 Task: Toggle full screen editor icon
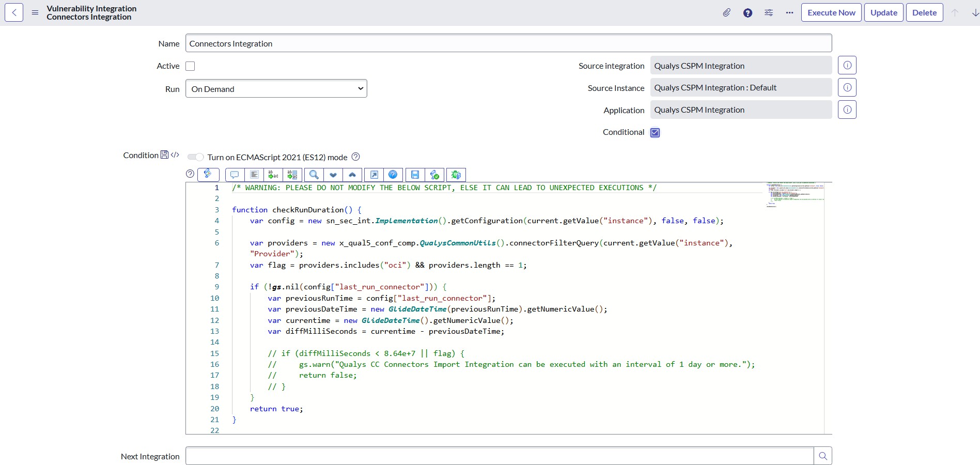(374, 175)
